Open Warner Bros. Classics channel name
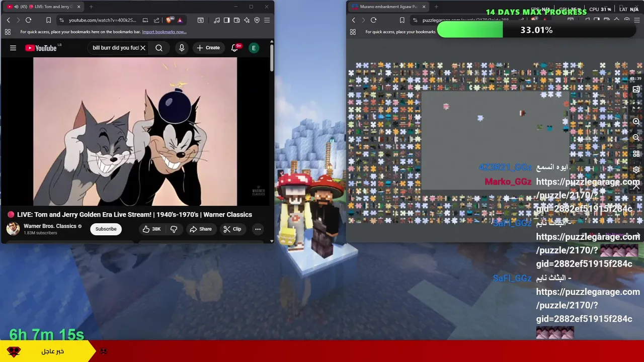644x362 pixels. pyautogui.click(x=50, y=226)
